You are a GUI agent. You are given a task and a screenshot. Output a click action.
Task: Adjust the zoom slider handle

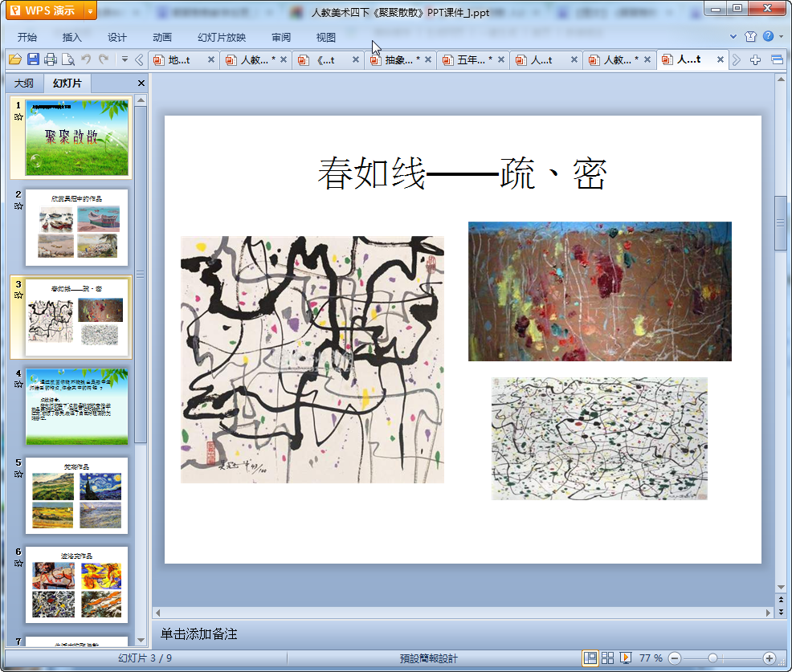(x=712, y=658)
